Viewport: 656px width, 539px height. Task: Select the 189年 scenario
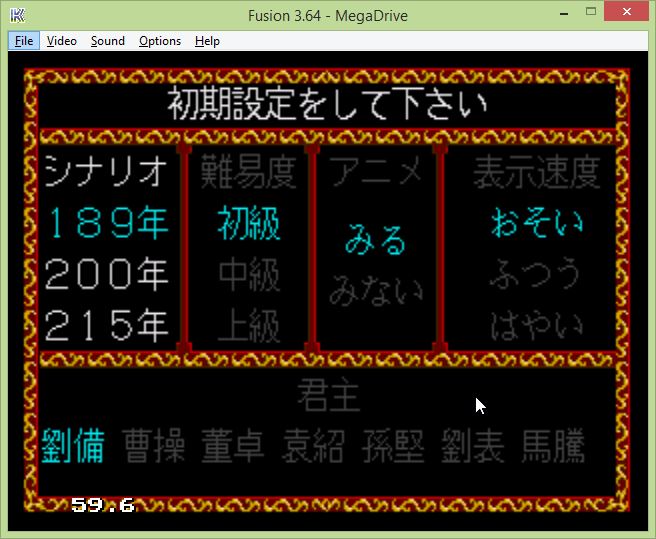pos(108,223)
